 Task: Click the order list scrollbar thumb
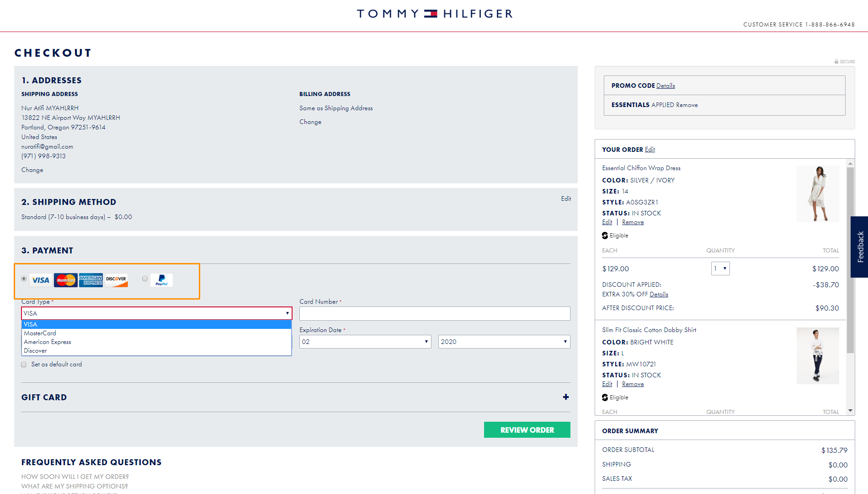pyautogui.click(x=850, y=260)
